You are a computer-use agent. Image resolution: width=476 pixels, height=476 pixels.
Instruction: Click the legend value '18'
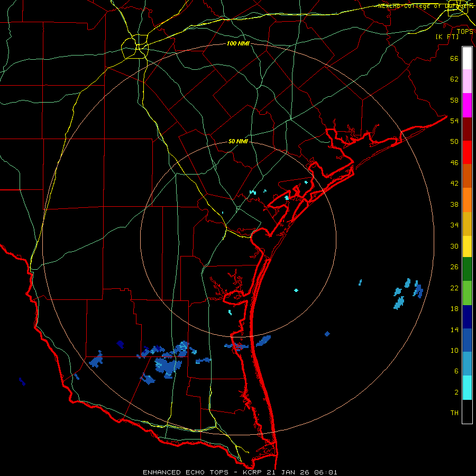(454, 309)
